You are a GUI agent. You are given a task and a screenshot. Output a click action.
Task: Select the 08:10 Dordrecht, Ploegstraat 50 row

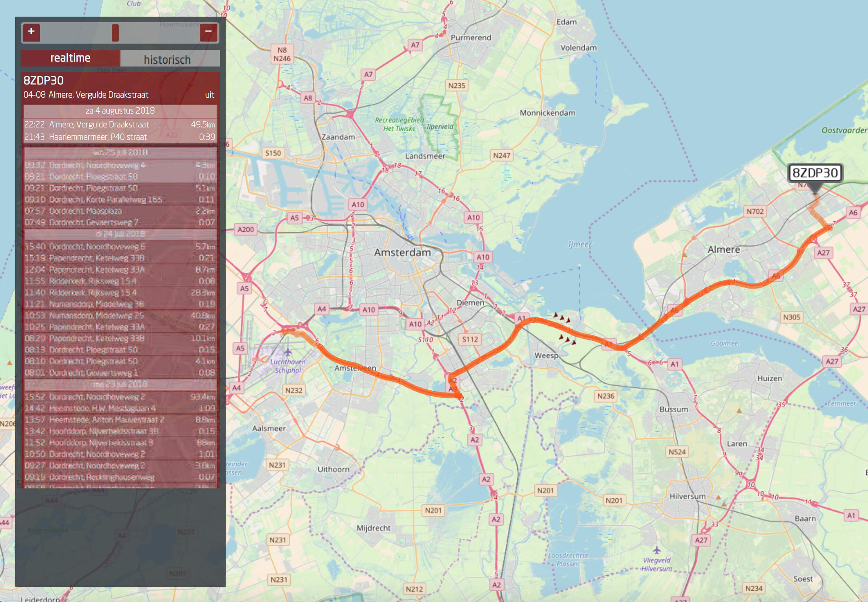click(120, 361)
